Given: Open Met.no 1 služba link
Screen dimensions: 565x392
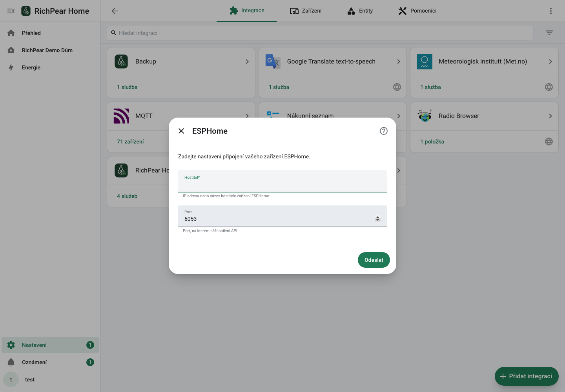Looking at the screenshot, I should pos(430,87).
